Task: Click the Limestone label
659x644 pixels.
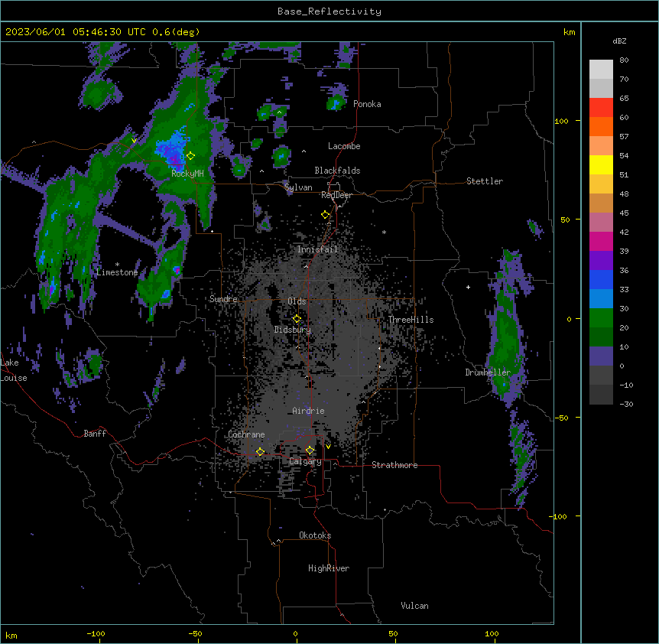Action: (x=117, y=272)
